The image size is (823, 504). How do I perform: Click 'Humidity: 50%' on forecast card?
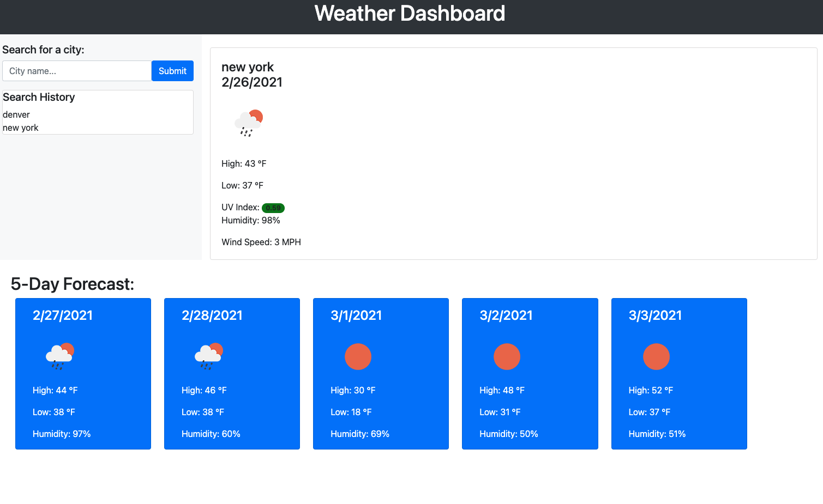(x=509, y=434)
